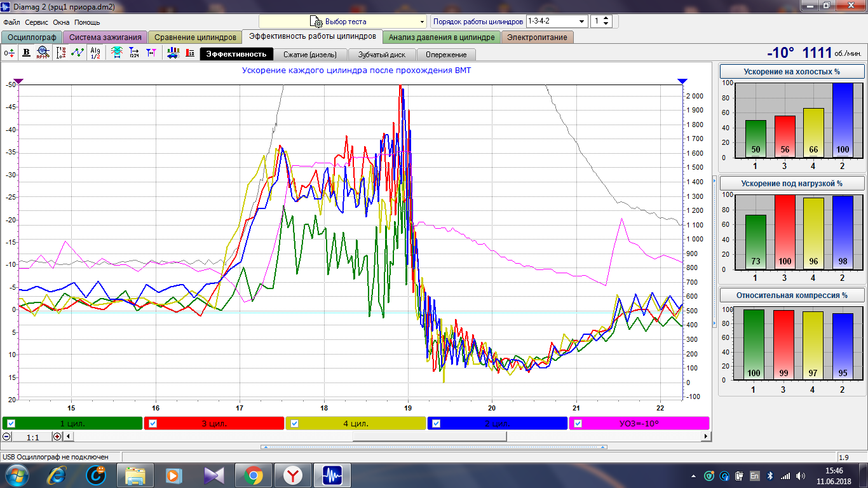This screenshot has height=488, width=868.
Task: Show hidden tray icons arrow
Action: click(693, 475)
